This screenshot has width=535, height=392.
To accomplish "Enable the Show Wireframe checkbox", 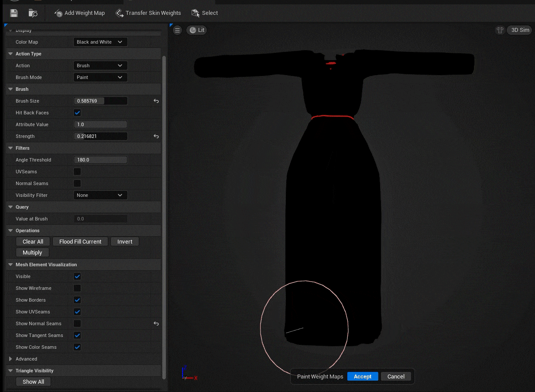I will pyautogui.click(x=77, y=288).
